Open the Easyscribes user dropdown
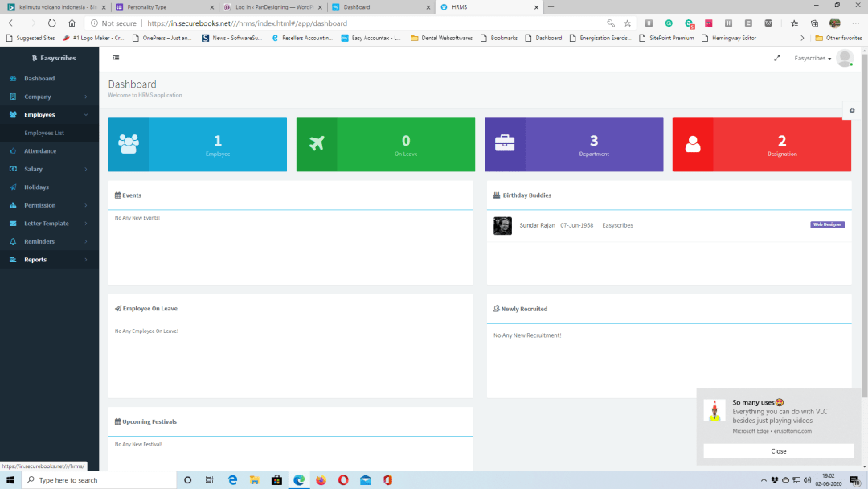The image size is (868, 489). tap(813, 58)
